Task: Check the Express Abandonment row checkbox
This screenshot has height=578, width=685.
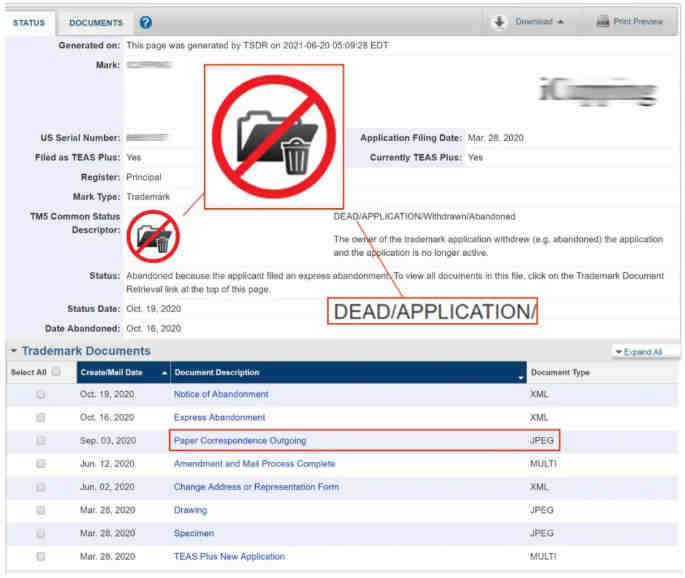Action: [40, 418]
